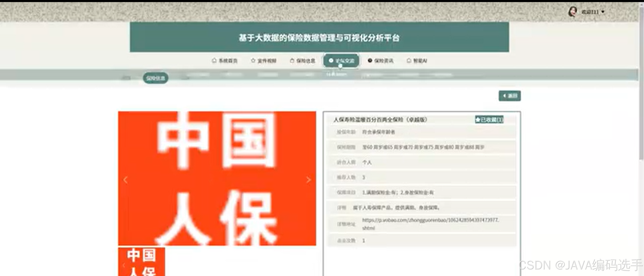Expand the carousel with the right chevron
The height and width of the screenshot is (276, 644).
click(x=309, y=180)
